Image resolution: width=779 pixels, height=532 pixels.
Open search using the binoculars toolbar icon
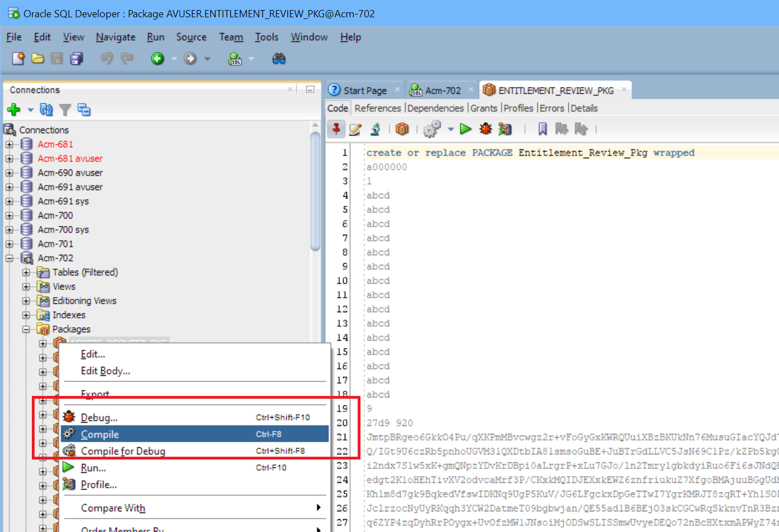click(279, 58)
